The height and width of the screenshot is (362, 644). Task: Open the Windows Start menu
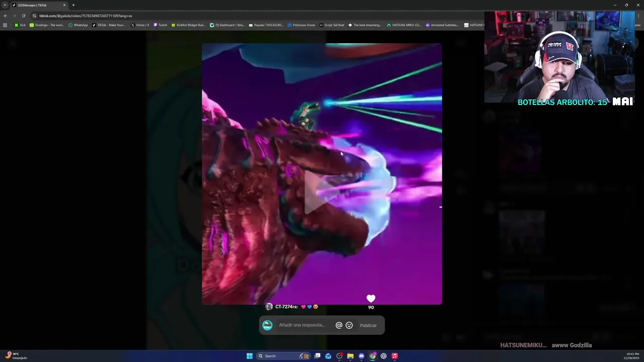[250, 356]
